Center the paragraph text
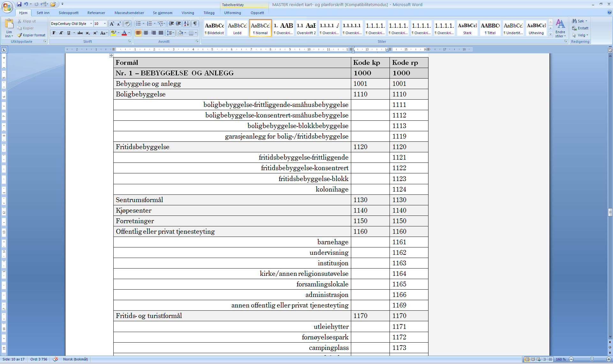Viewport: 613px width, 364px height. pyautogui.click(x=146, y=33)
